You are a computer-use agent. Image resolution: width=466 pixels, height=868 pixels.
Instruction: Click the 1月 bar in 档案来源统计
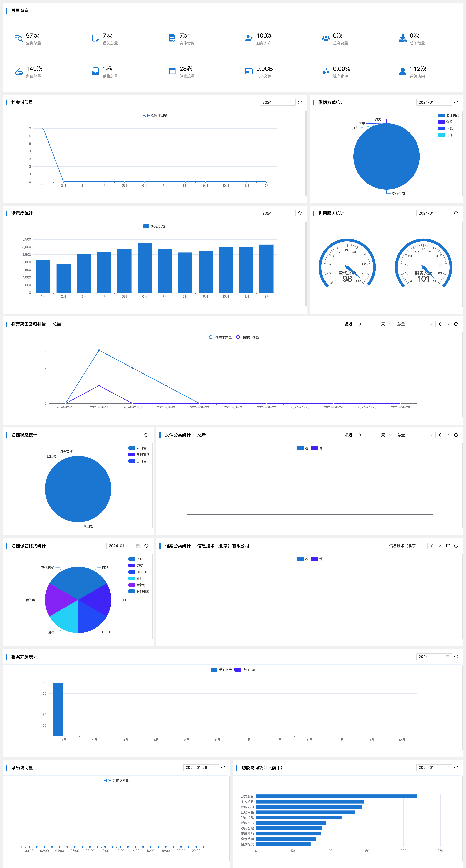58,710
